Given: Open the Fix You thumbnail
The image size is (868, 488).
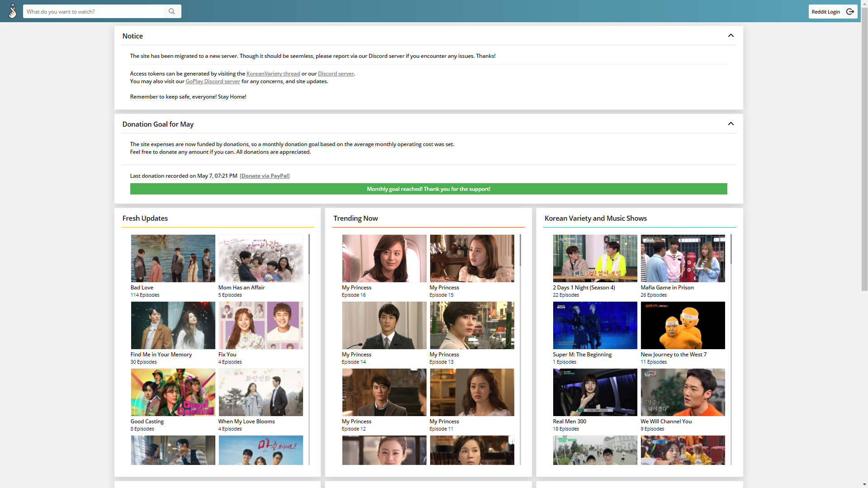Looking at the screenshot, I should click(261, 325).
